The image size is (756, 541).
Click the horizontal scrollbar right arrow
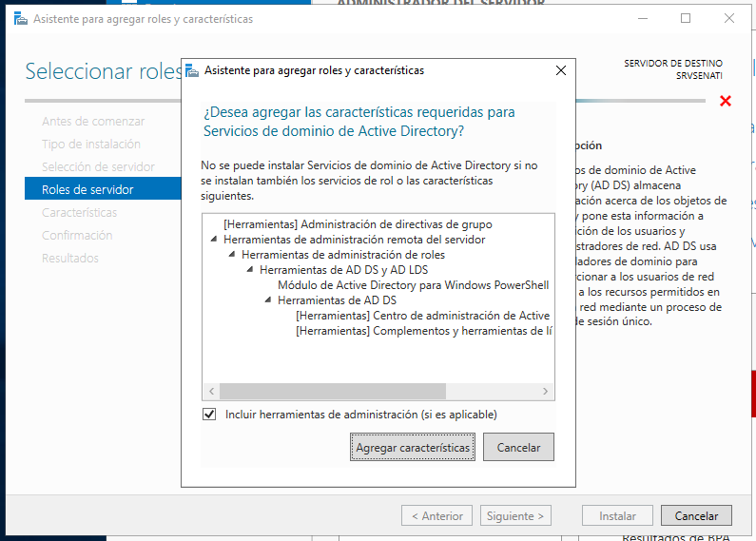pos(545,391)
